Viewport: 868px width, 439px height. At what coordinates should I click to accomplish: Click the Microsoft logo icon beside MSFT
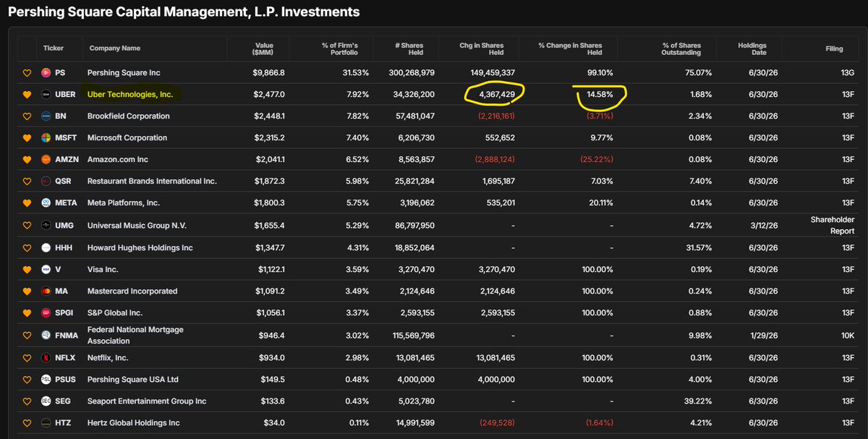(47, 138)
